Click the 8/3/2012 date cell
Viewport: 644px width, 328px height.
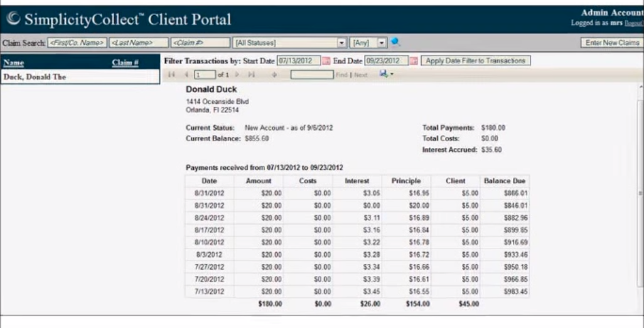point(209,255)
